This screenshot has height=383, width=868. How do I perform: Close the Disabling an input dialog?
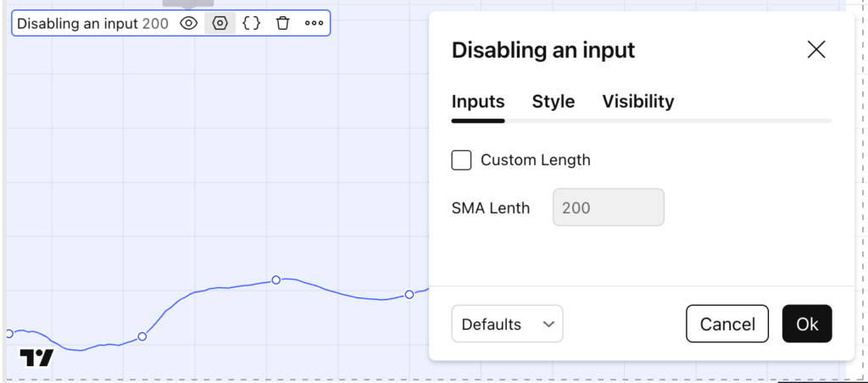coord(815,50)
